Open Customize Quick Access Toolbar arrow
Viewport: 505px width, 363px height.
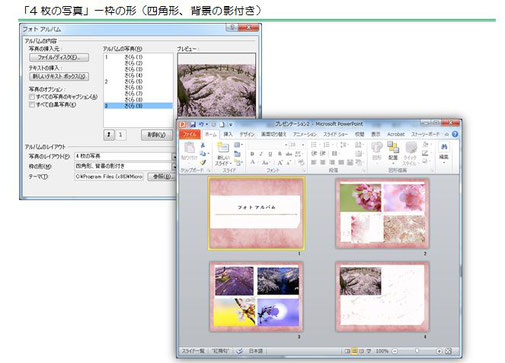point(230,125)
